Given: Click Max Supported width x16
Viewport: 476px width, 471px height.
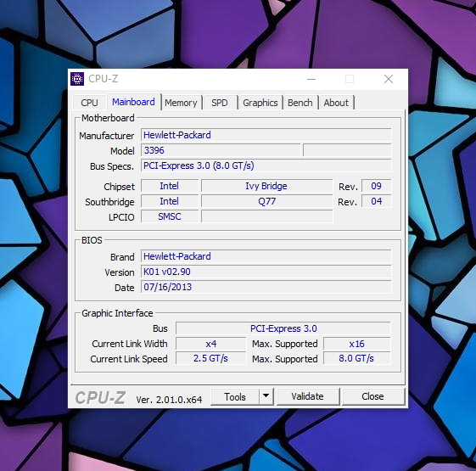Looking at the screenshot, I should click(x=356, y=344).
